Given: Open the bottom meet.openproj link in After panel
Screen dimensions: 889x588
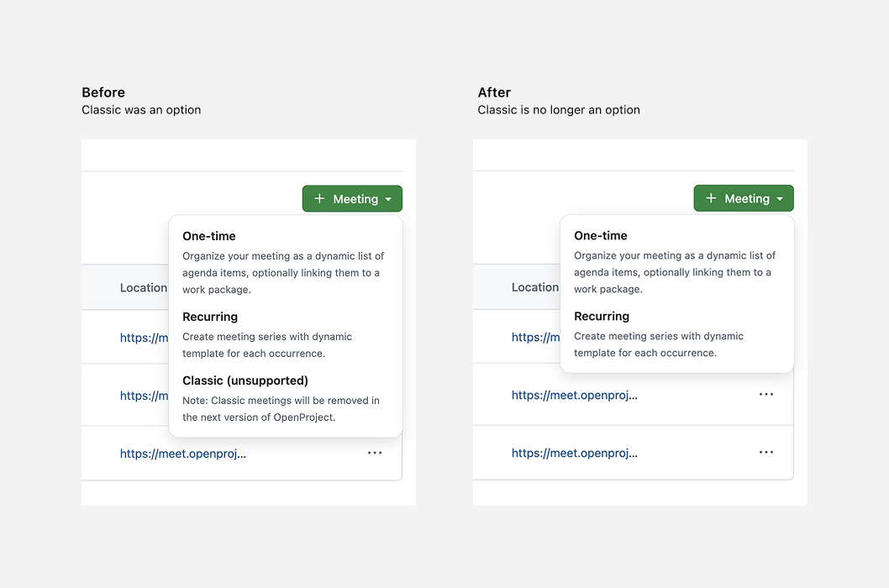Looking at the screenshot, I should [x=575, y=452].
